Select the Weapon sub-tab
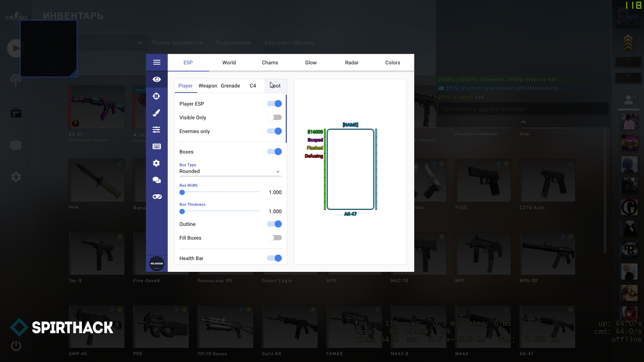644x362 pixels. tap(208, 86)
